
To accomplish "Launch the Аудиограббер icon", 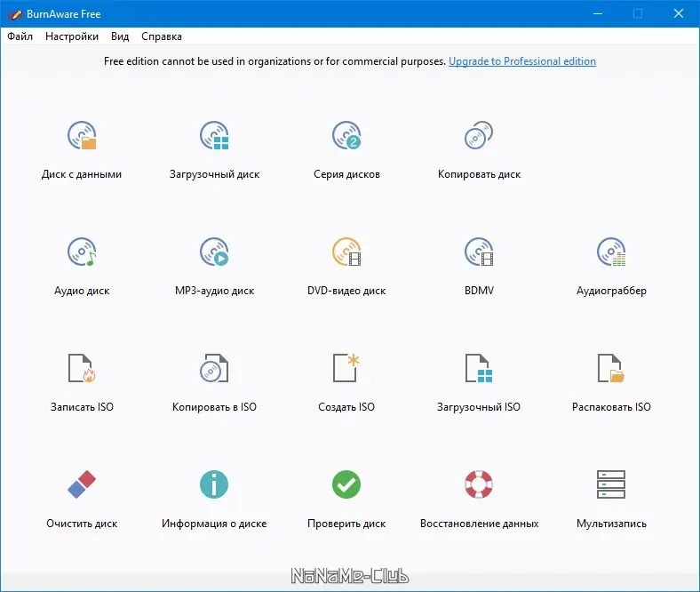I will click(x=611, y=252).
